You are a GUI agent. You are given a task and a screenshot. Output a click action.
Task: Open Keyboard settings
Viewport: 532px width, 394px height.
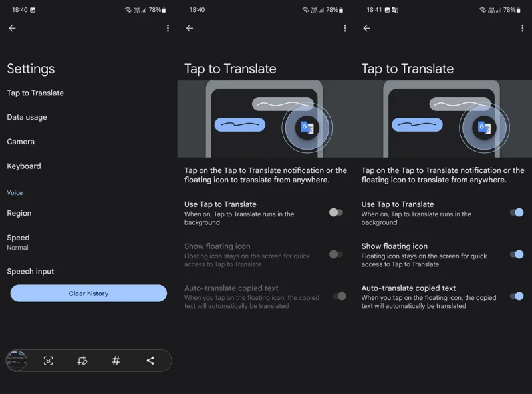pyautogui.click(x=24, y=166)
